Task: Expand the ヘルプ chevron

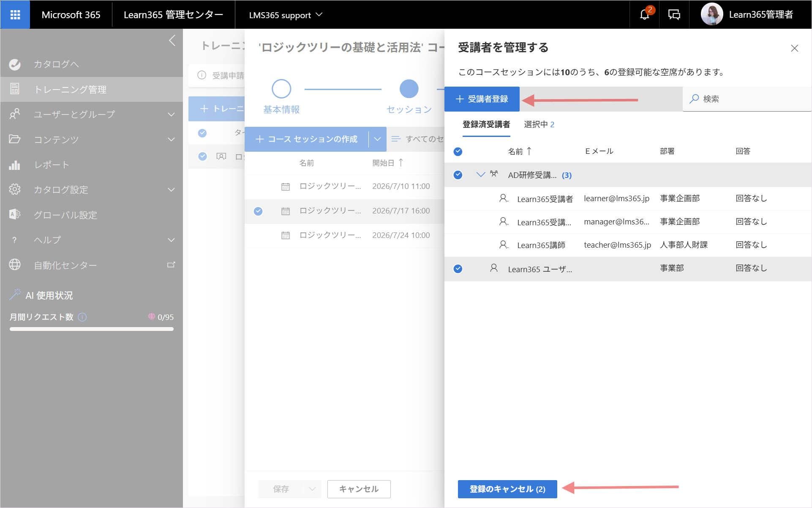Action: coord(171,240)
